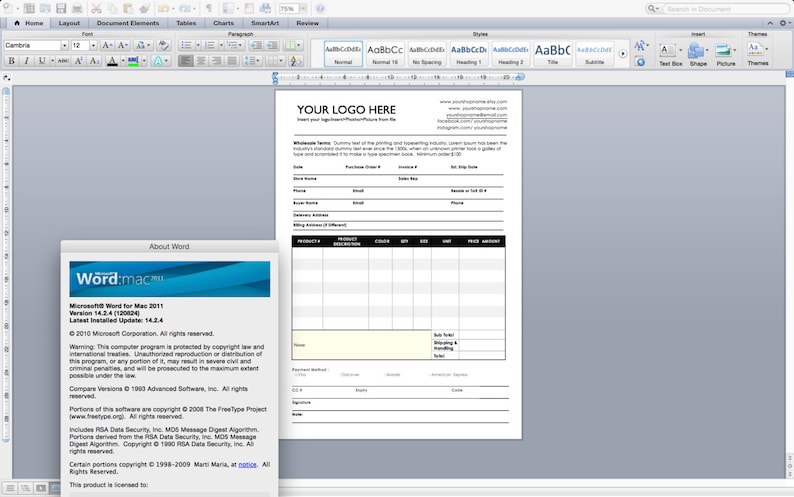This screenshot has height=497, width=794.
Task: Center align the paragraph
Action: [201, 61]
